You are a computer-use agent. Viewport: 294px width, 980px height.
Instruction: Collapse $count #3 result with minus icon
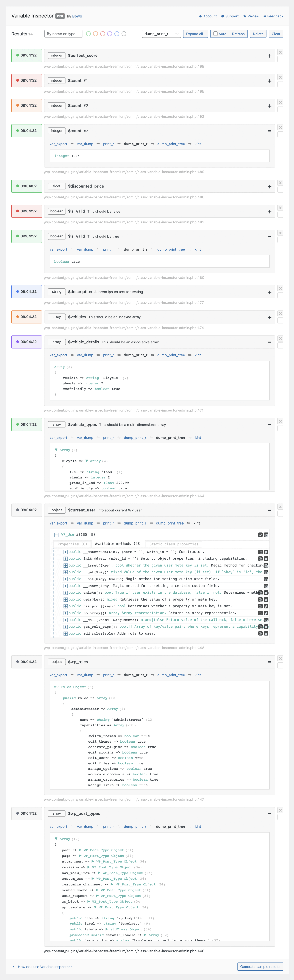[x=270, y=131]
